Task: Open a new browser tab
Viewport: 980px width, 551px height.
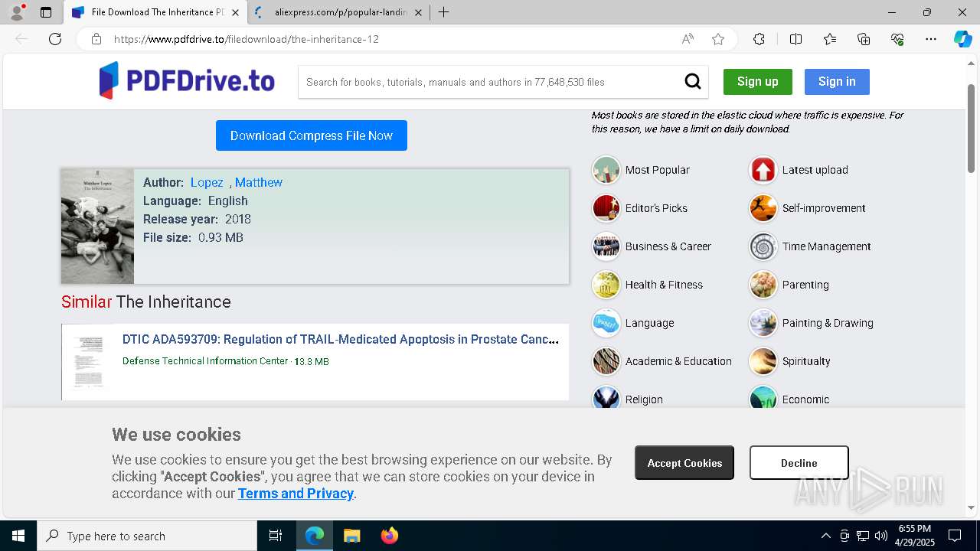Action: pyautogui.click(x=443, y=12)
